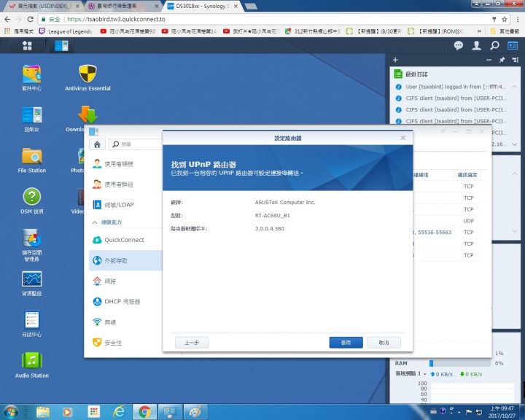Viewport: 525px width, 420px height.
Task: Open the Download Station desktop icon
Action: 87,115
